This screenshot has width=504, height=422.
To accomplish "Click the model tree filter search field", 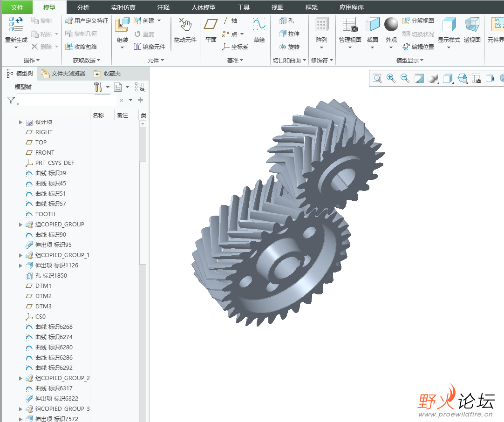I will tap(67, 100).
